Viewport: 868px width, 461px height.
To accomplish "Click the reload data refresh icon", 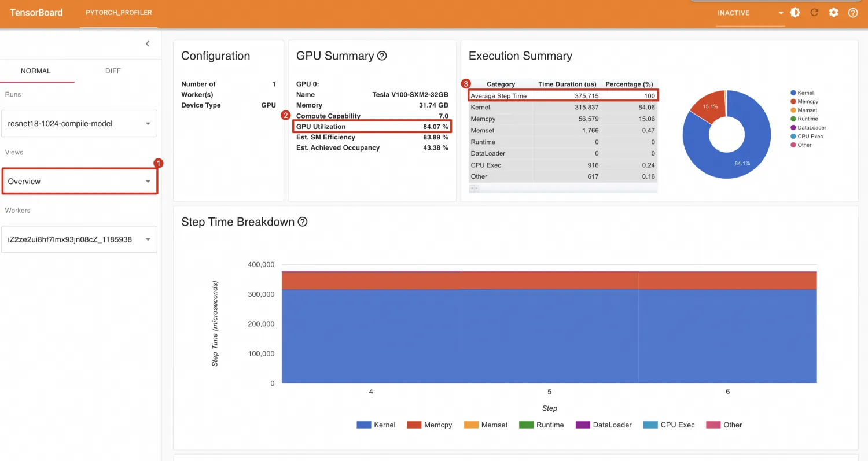I will [x=814, y=12].
